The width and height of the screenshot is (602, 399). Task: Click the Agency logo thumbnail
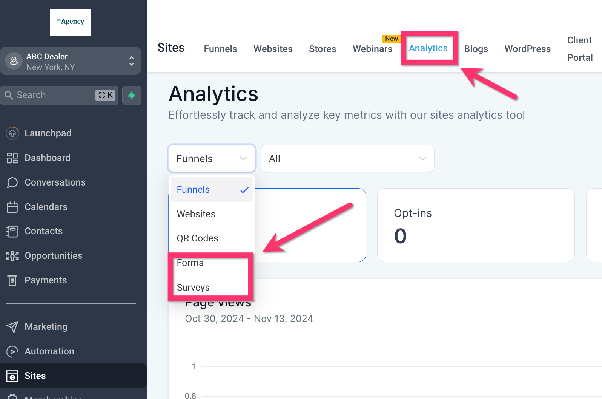coord(70,22)
